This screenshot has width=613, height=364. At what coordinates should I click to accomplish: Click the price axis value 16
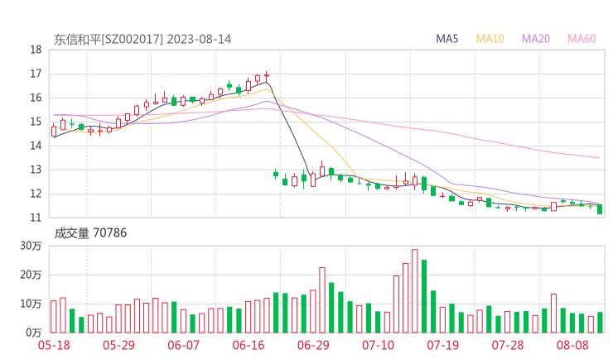point(36,98)
